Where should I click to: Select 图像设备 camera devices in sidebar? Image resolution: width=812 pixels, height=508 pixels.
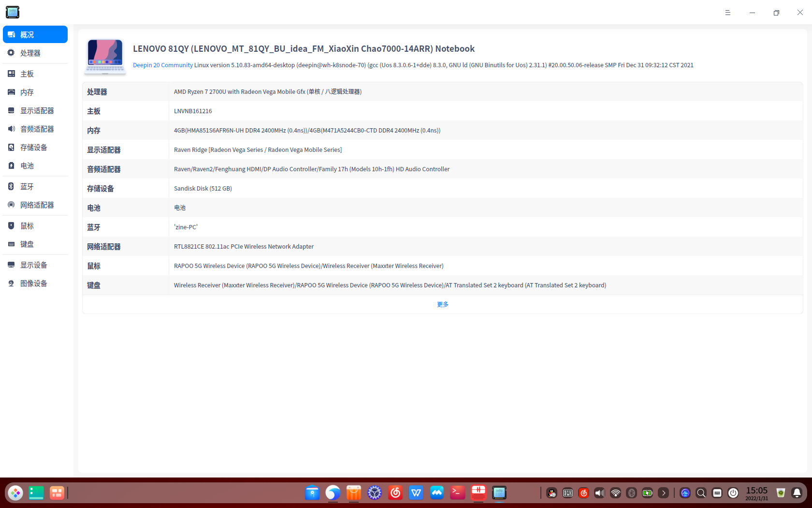[35, 283]
